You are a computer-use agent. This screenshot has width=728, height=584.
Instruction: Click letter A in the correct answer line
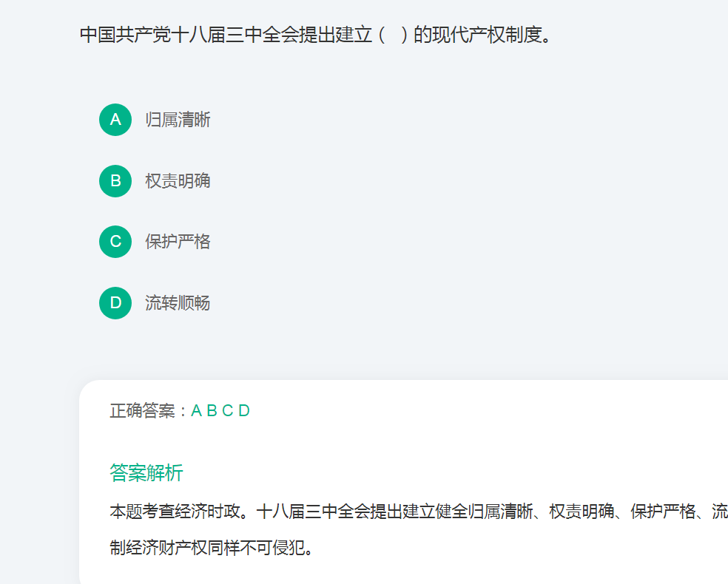pos(196,410)
